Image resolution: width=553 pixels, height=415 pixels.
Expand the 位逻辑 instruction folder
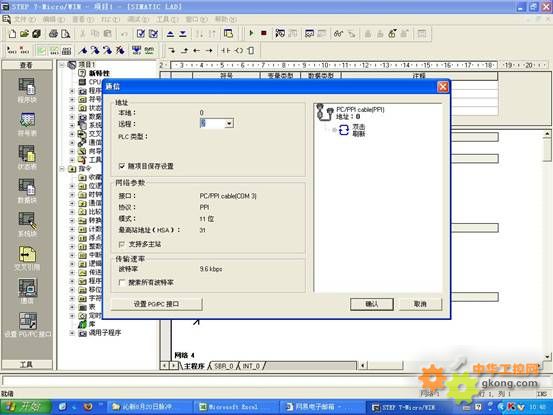point(72,186)
